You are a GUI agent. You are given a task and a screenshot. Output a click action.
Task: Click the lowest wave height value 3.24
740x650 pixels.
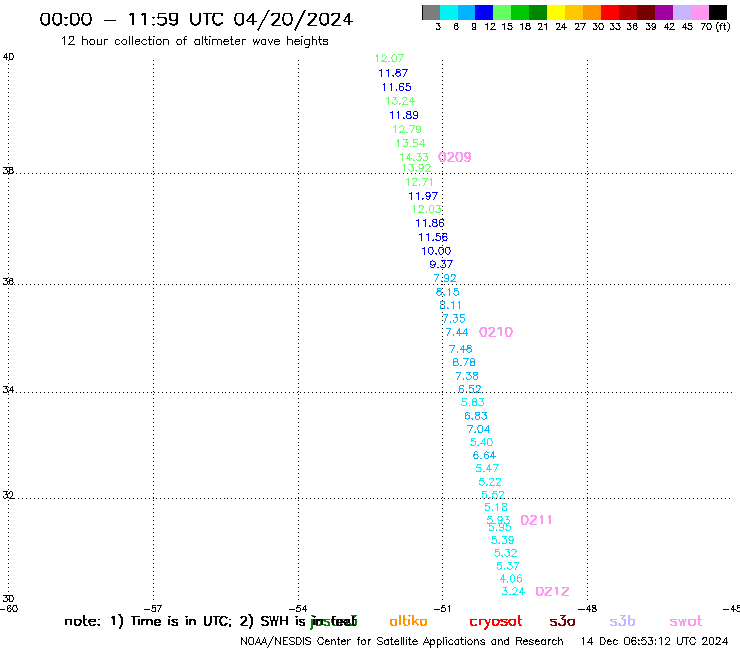pos(513,591)
